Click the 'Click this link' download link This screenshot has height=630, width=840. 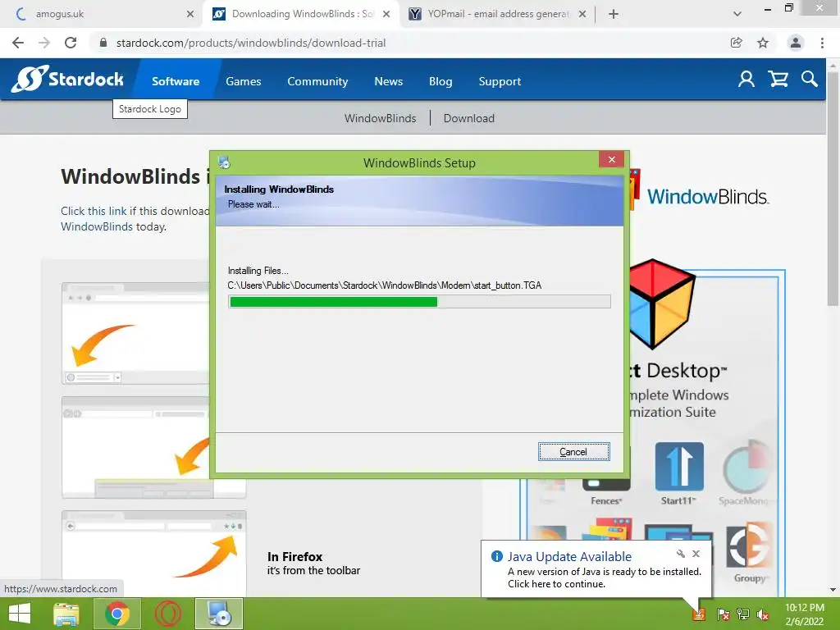94,211
